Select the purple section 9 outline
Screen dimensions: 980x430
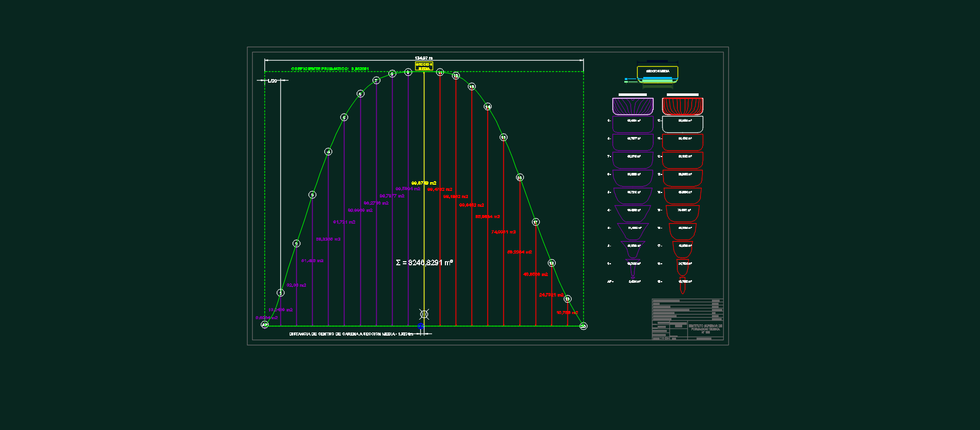(x=633, y=124)
